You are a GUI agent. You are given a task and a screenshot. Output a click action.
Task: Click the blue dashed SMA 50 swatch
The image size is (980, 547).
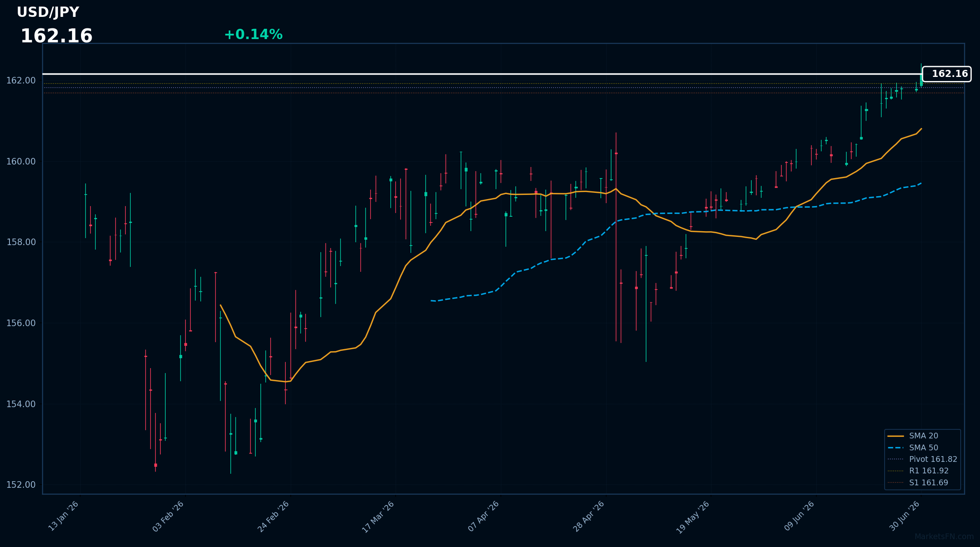point(895,447)
